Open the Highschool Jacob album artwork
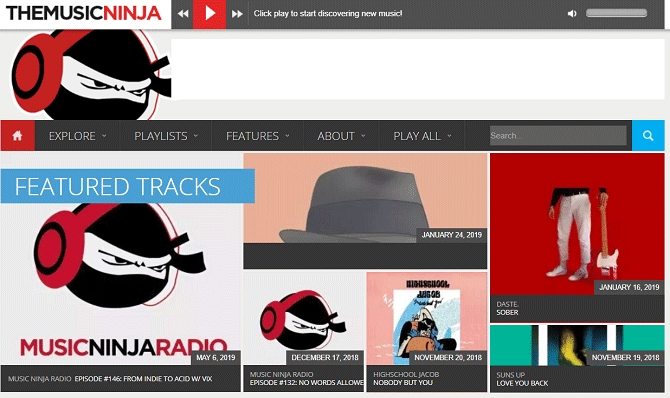Screen dimensions: 670x398 click(426, 318)
